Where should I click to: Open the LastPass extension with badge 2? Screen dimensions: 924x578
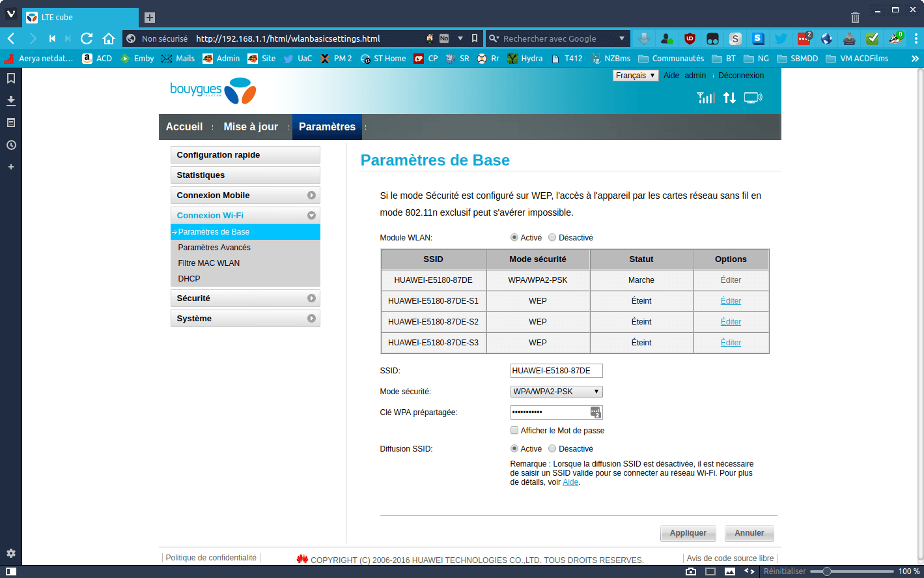pos(804,38)
